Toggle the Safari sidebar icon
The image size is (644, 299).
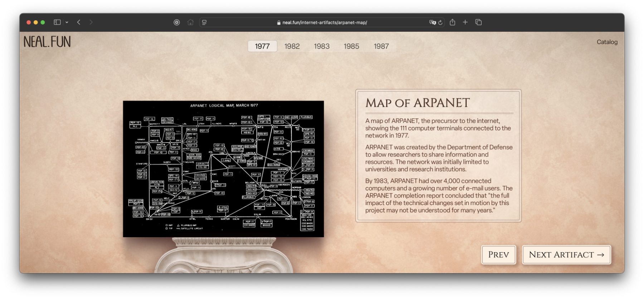[57, 22]
